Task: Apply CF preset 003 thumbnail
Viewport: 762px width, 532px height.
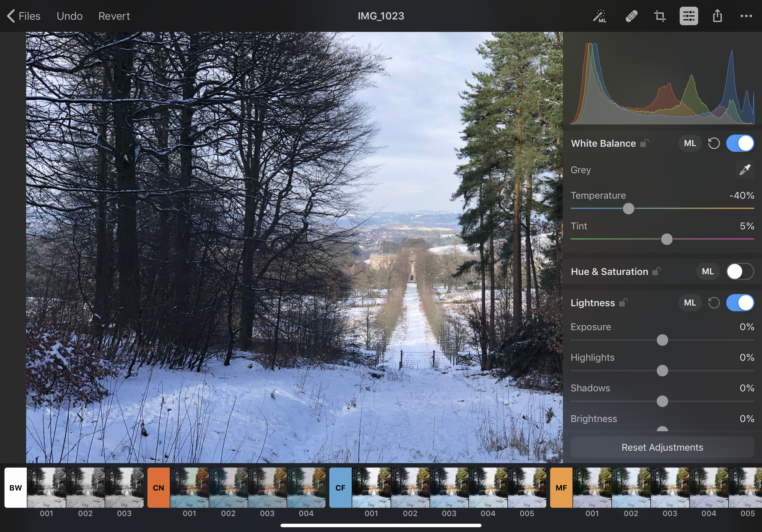Action: pos(449,488)
